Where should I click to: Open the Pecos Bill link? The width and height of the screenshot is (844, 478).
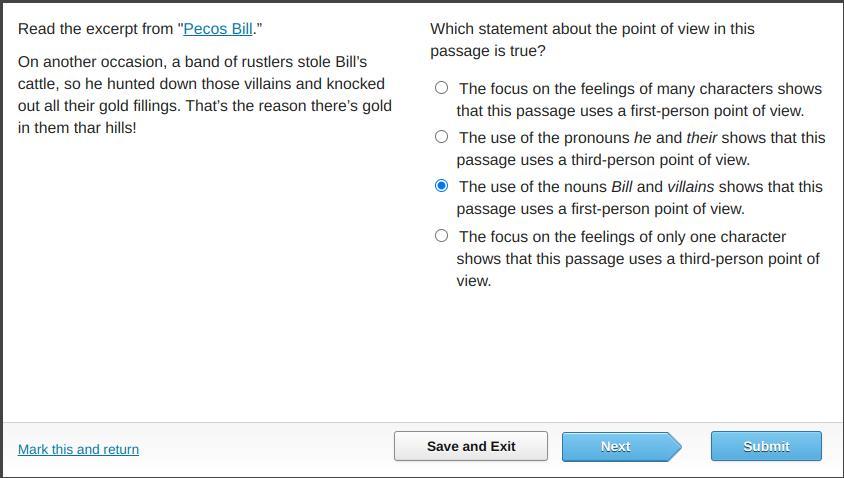pyautogui.click(x=217, y=29)
